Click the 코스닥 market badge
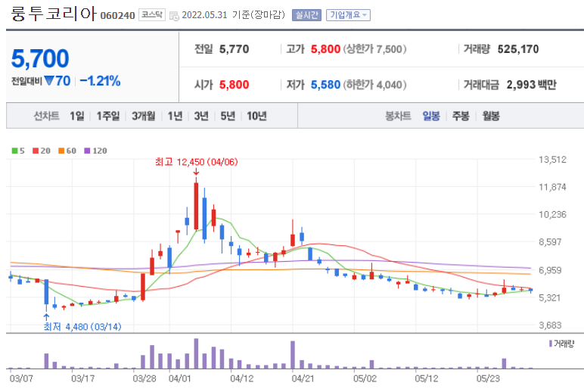Screen dimensions: 584x392 pyautogui.click(x=152, y=15)
